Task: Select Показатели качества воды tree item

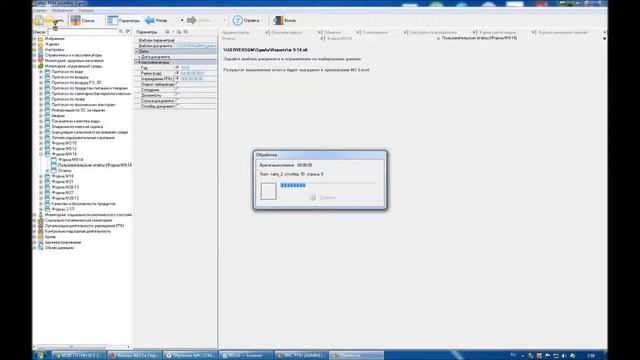Action: [76, 121]
